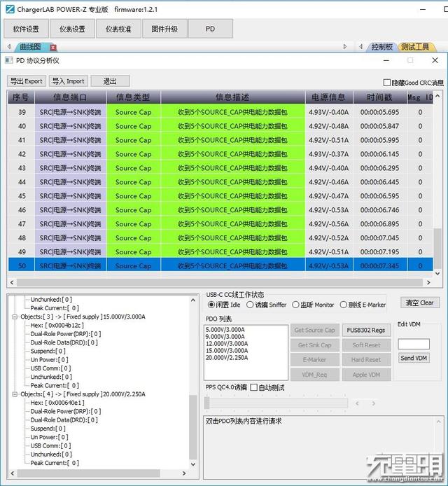Select Hex: [0x000640e1] tree item

(57, 403)
